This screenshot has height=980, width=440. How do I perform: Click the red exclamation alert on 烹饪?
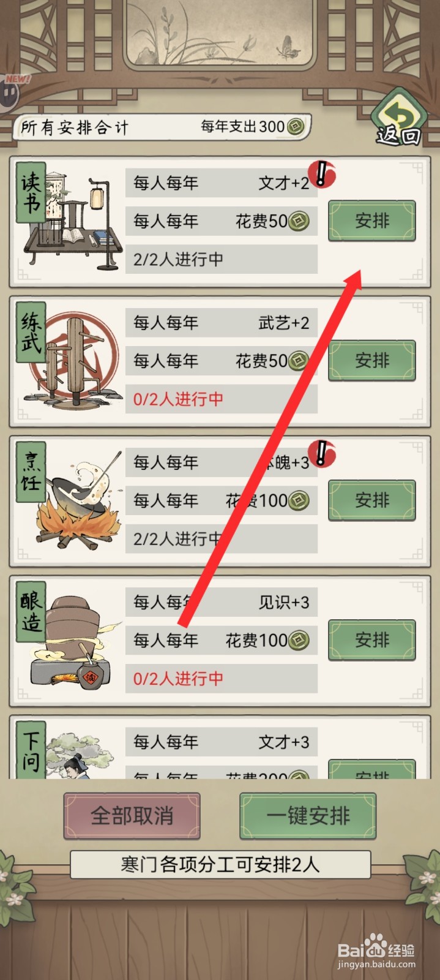322,454
